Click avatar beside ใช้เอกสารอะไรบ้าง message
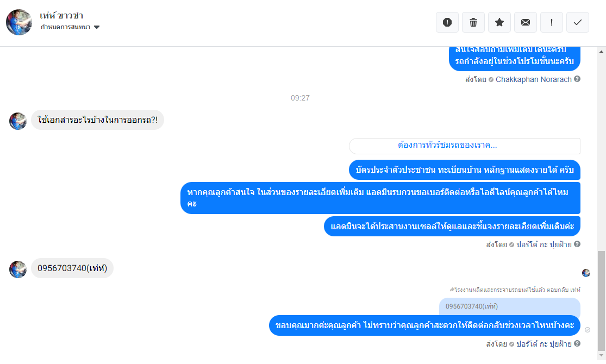 tap(18, 121)
